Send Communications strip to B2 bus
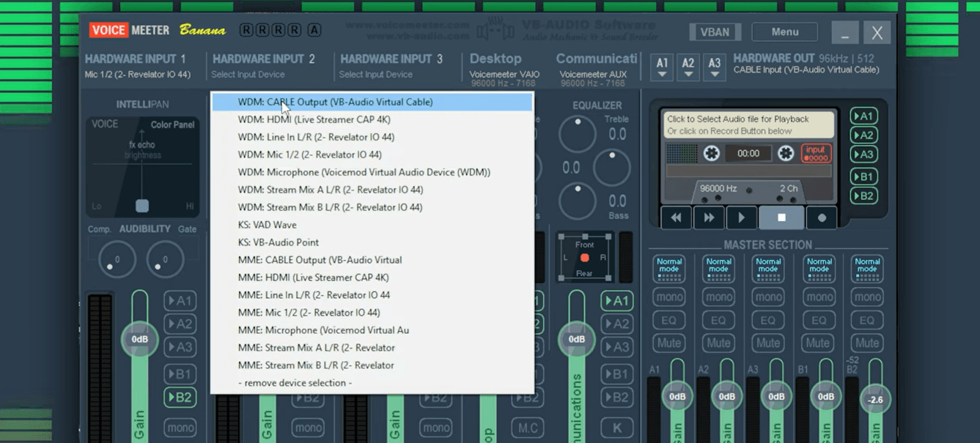The image size is (980, 443). coord(617,398)
